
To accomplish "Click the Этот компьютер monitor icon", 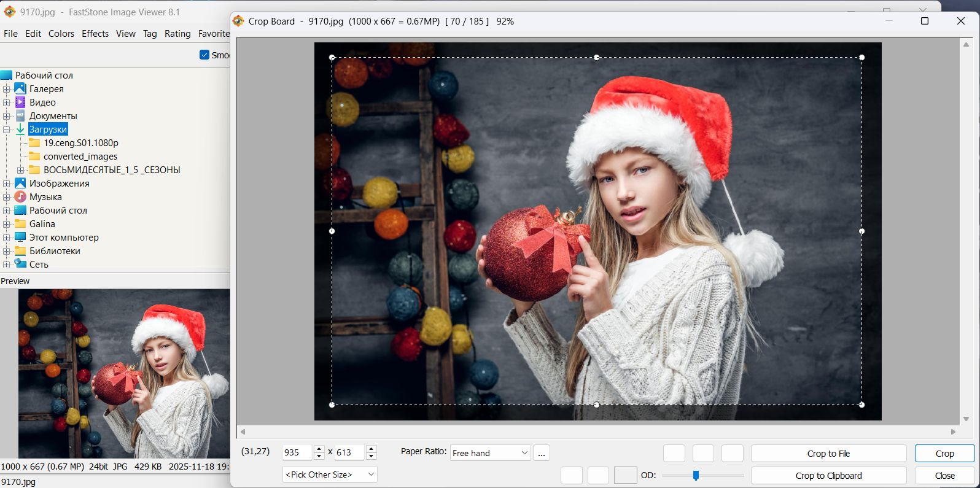I will tap(20, 238).
